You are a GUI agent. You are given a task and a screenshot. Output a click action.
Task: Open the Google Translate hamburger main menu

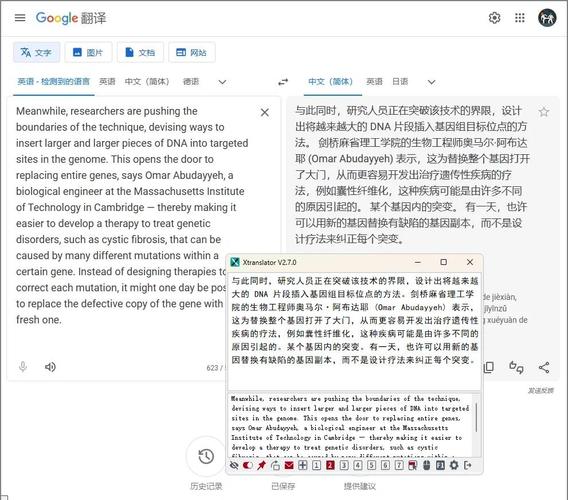20,17
